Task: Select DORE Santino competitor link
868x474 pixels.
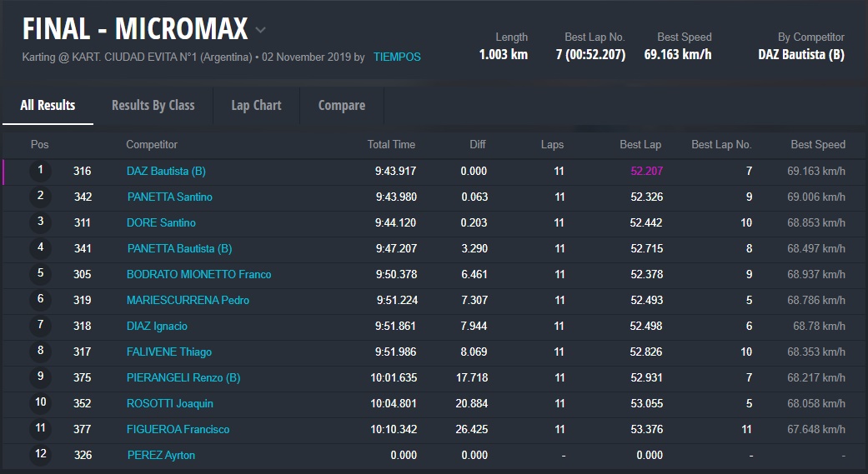Action: (x=161, y=223)
